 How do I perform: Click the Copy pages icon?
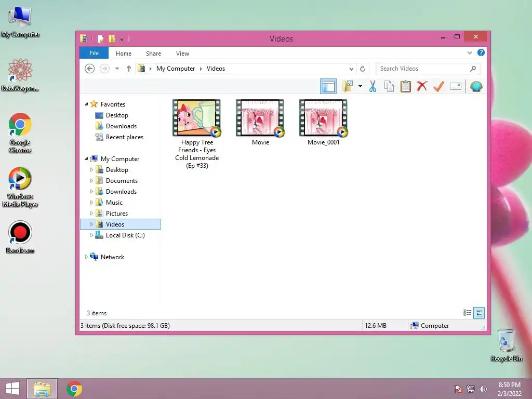[389, 86]
